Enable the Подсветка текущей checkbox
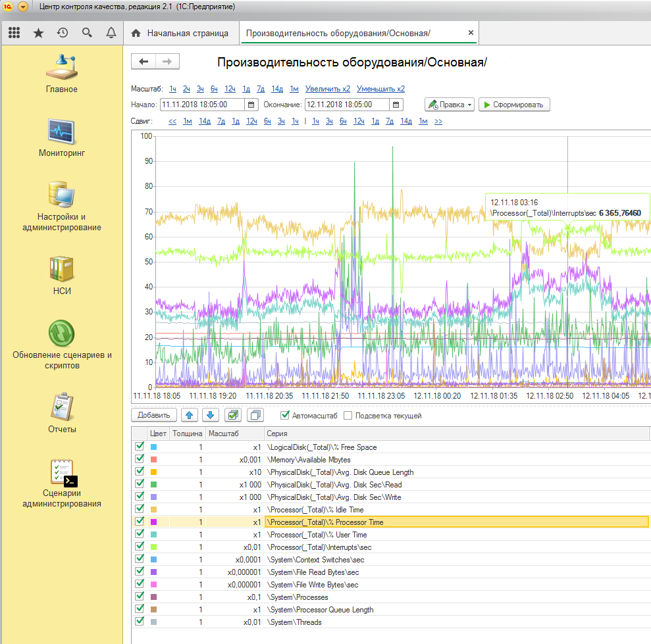Screen dimensions: 651x644 [x=349, y=416]
